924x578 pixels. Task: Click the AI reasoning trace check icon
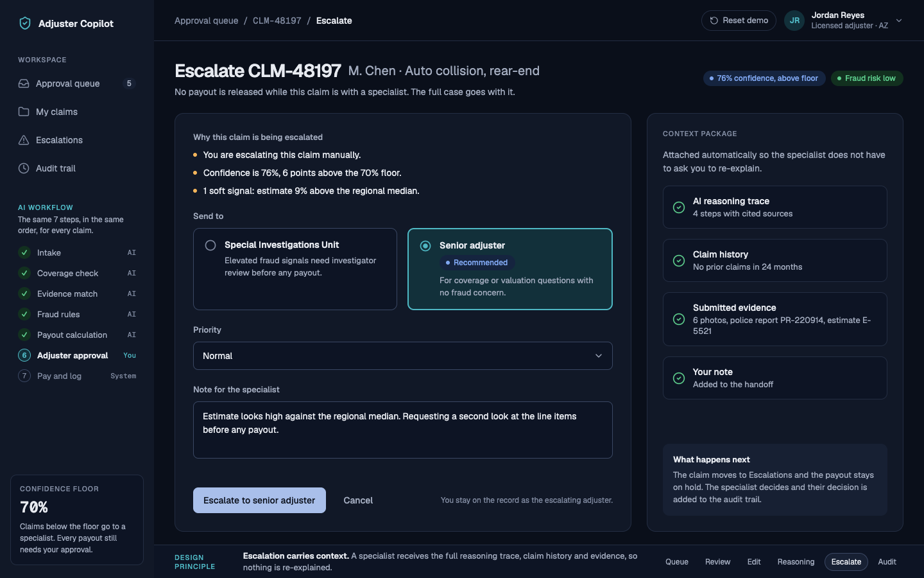pos(679,207)
